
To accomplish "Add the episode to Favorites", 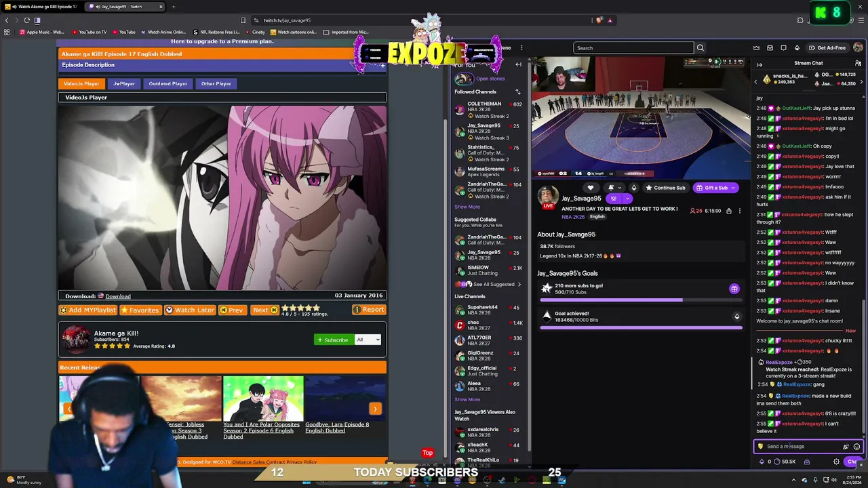I will [140, 310].
